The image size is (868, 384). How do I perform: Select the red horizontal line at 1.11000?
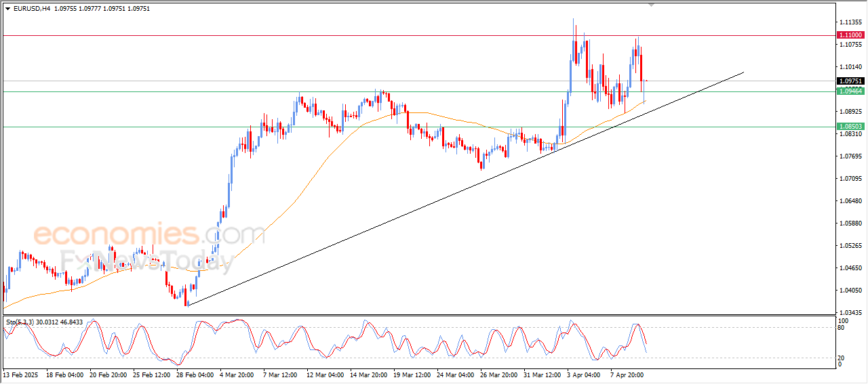point(420,35)
